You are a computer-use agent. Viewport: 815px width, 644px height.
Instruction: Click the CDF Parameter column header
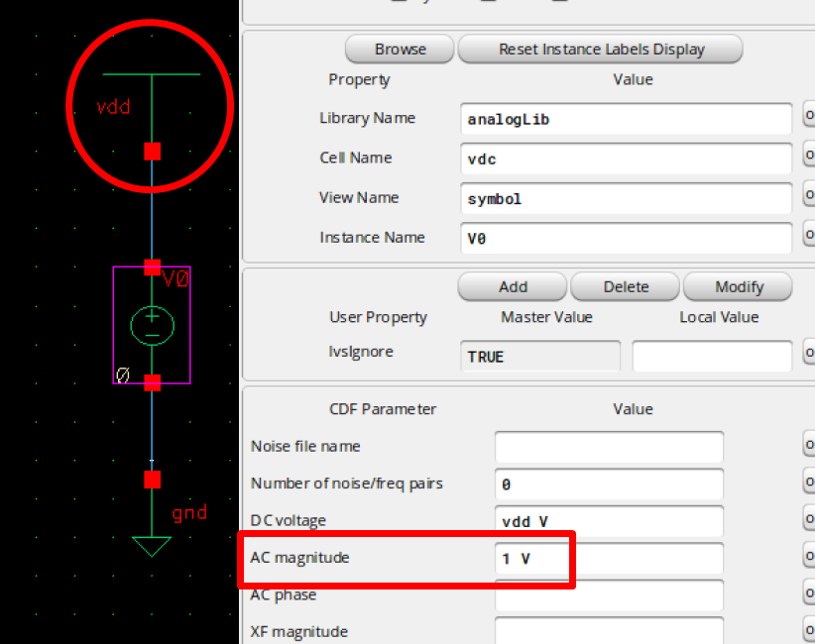[383, 409]
